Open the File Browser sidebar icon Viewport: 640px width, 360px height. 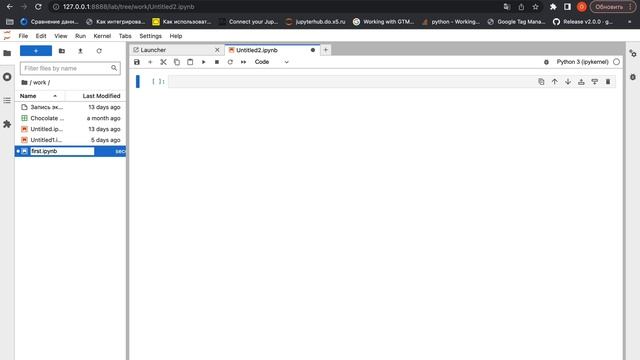7,53
